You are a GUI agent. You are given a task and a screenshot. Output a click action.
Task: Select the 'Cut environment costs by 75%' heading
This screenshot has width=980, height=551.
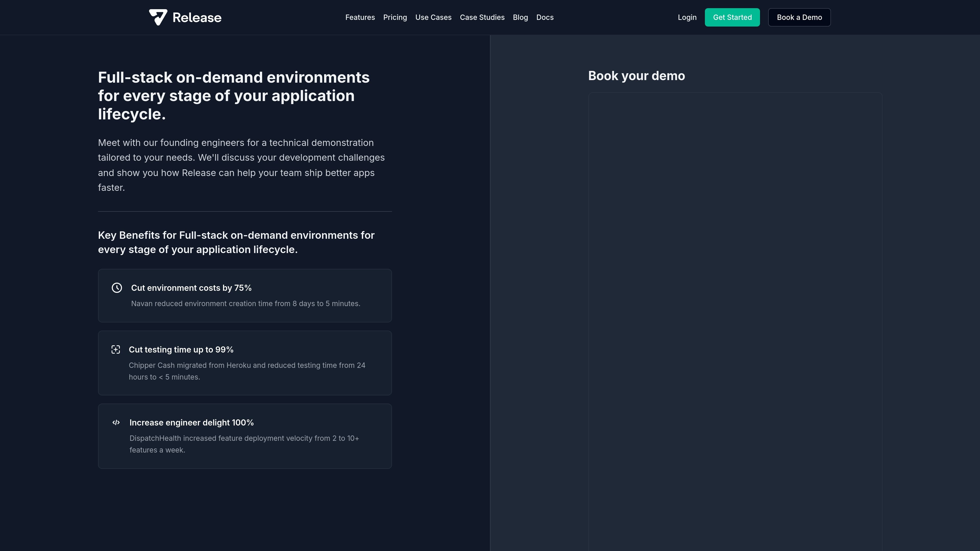[x=191, y=288]
